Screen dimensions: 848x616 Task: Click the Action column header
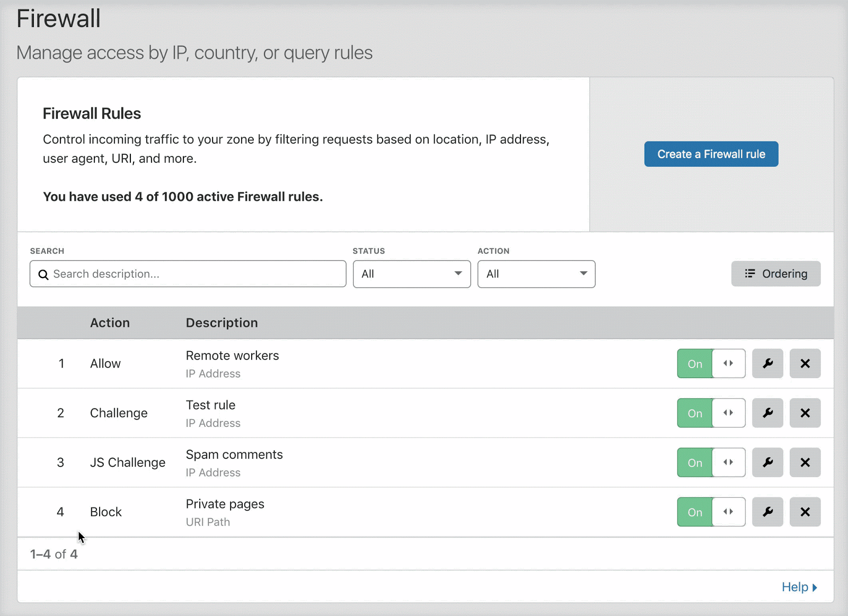(110, 323)
